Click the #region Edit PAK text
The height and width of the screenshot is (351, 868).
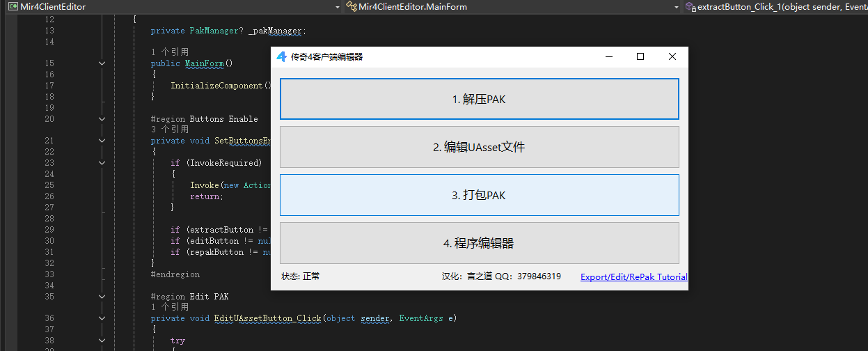190,297
